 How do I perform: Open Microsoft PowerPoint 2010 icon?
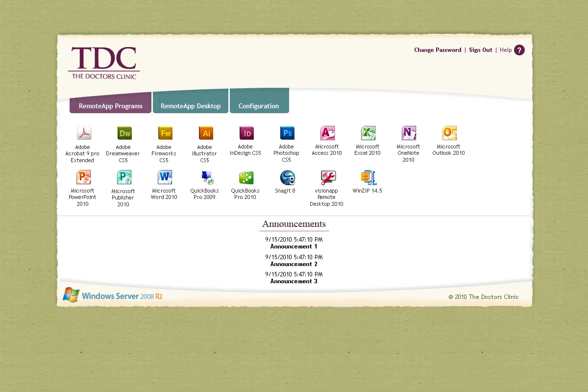pyautogui.click(x=84, y=177)
